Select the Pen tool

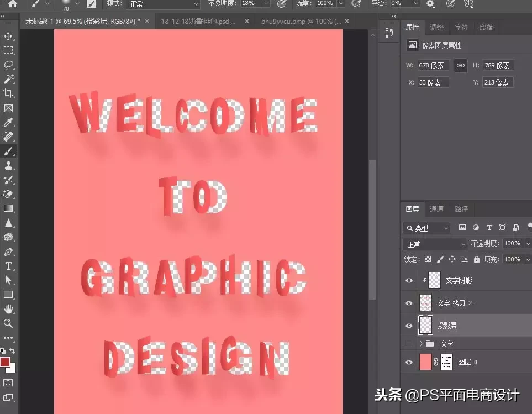pos(8,252)
